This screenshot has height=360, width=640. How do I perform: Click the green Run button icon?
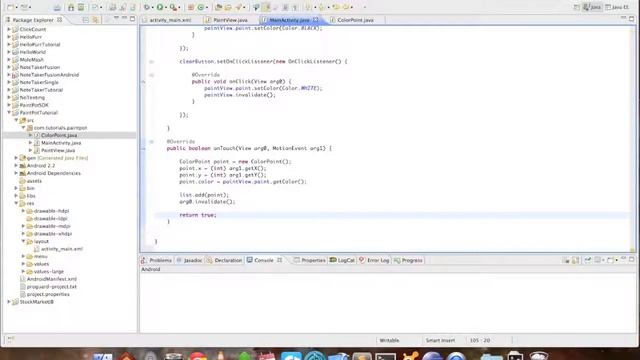point(160,7)
